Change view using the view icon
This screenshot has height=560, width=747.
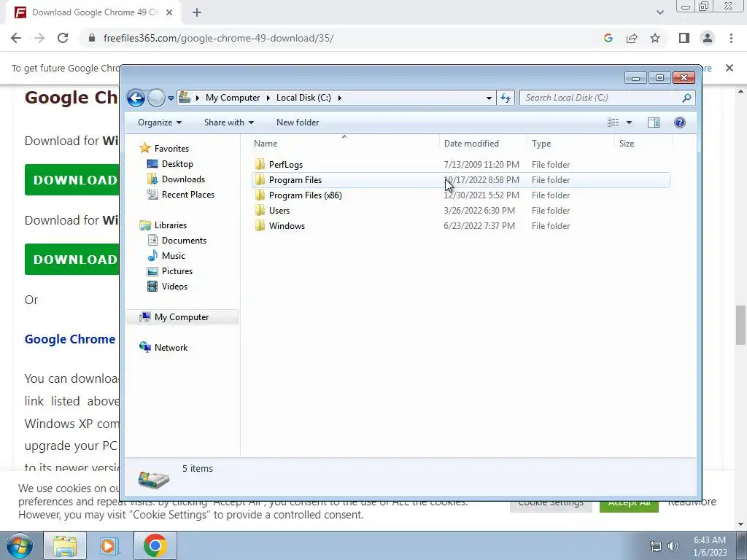(613, 122)
